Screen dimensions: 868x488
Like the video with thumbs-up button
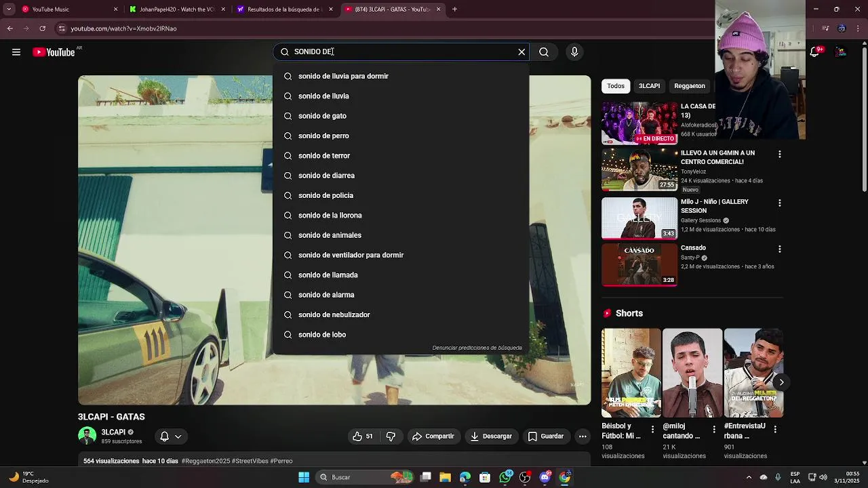[x=363, y=436]
